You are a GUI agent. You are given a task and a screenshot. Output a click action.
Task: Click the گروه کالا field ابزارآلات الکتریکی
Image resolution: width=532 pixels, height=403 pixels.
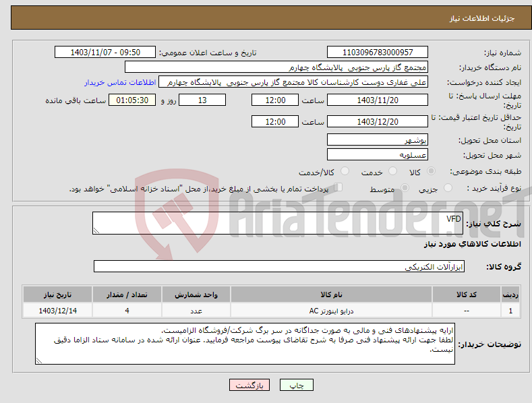279,267
